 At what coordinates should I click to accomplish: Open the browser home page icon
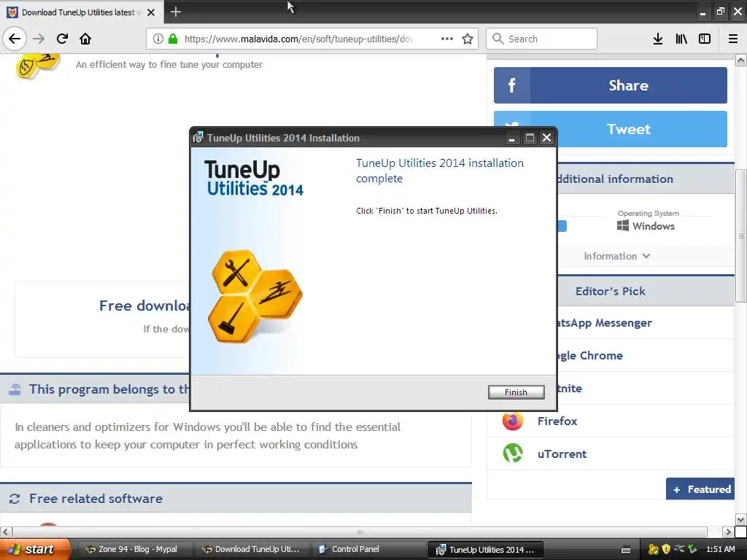[85, 39]
